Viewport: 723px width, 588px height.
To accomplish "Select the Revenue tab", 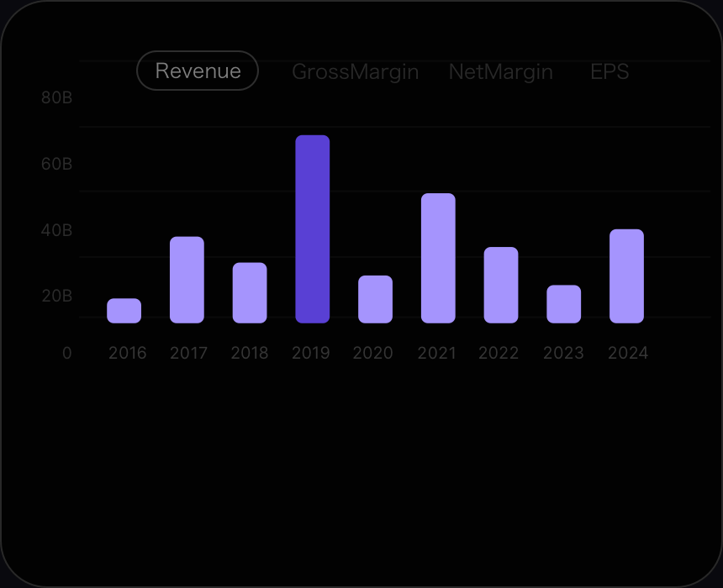I will [x=198, y=71].
